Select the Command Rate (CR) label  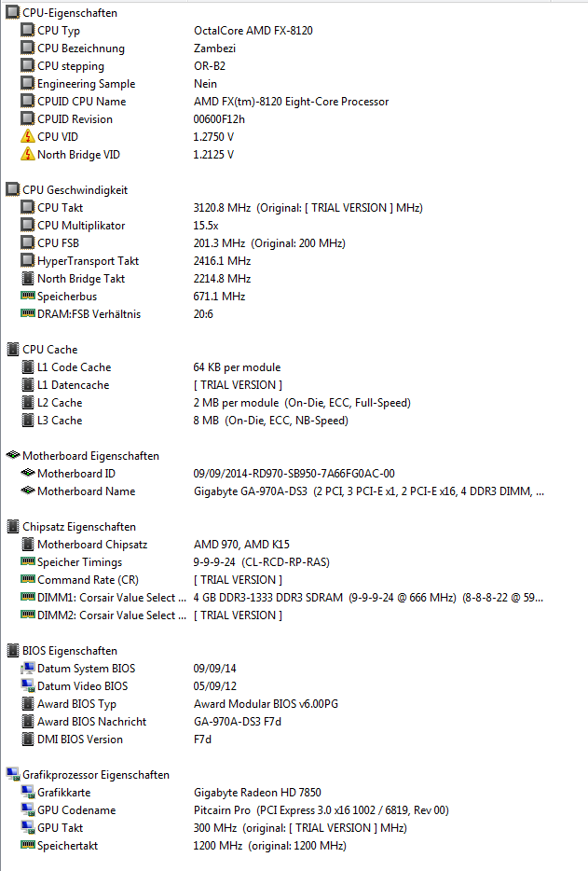pyautogui.click(x=88, y=580)
